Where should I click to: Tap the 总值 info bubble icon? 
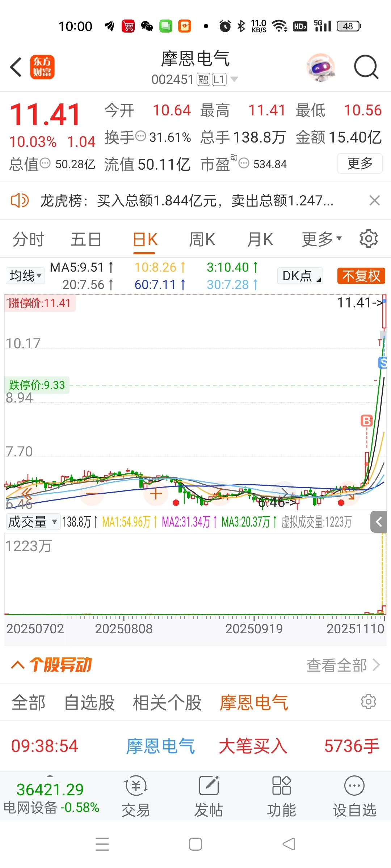coord(45,163)
